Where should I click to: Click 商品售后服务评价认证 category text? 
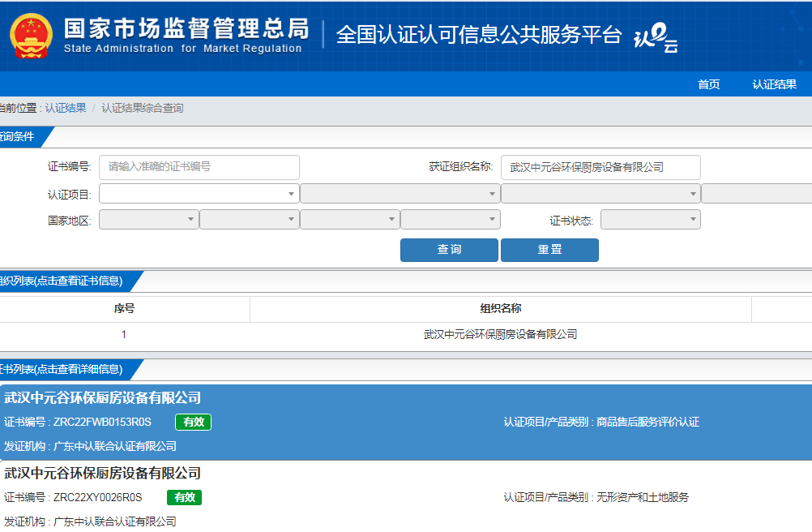pyautogui.click(x=647, y=423)
